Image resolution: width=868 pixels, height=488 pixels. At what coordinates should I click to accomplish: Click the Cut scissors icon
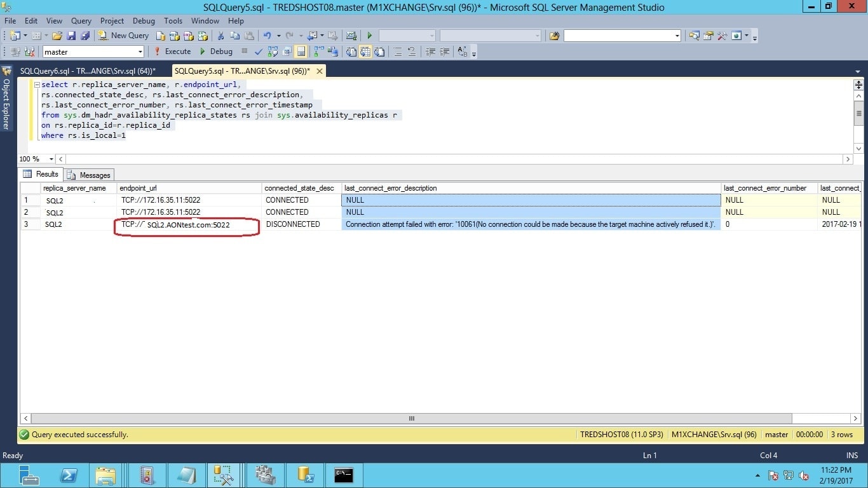pyautogui.click(x=220, y=36)
